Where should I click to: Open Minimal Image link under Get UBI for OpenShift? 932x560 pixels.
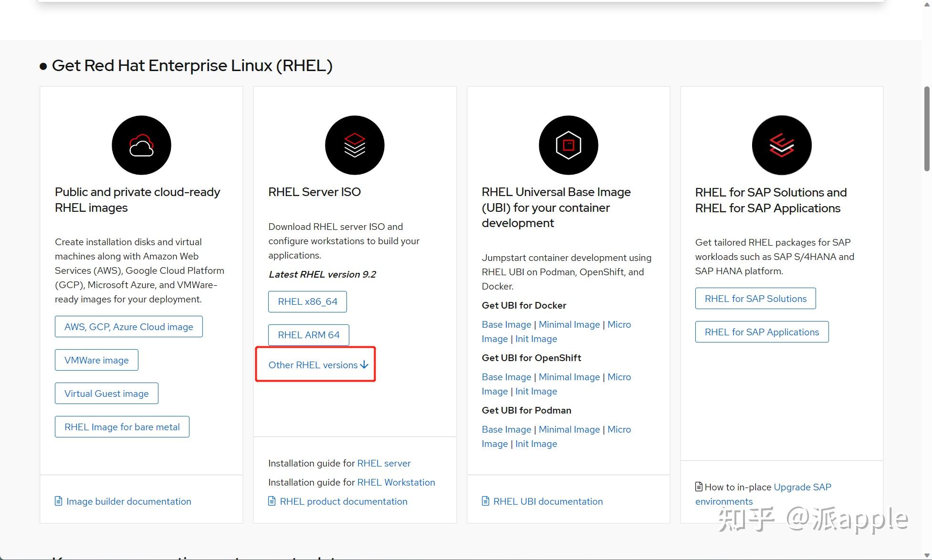pos(569,377)
